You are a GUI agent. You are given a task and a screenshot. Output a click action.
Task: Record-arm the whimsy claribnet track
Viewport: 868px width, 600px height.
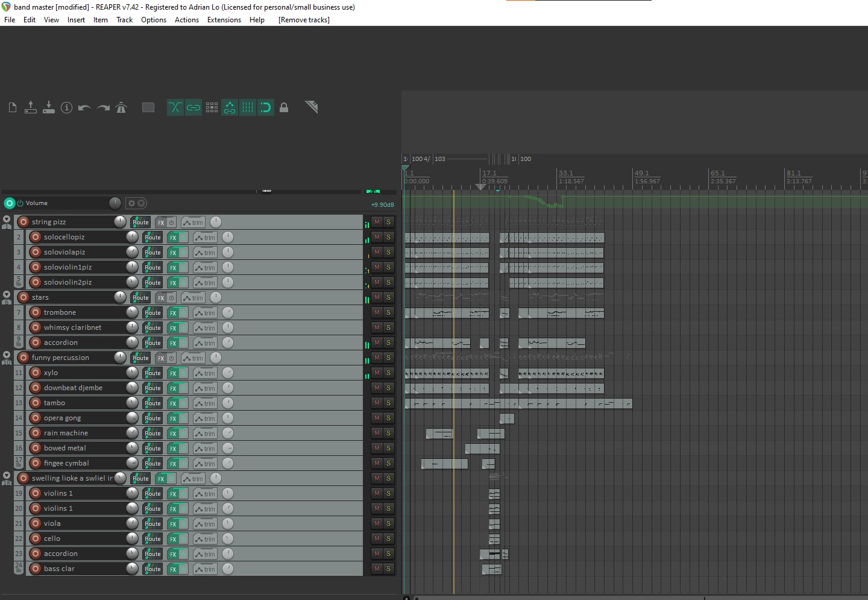(36, 327)
